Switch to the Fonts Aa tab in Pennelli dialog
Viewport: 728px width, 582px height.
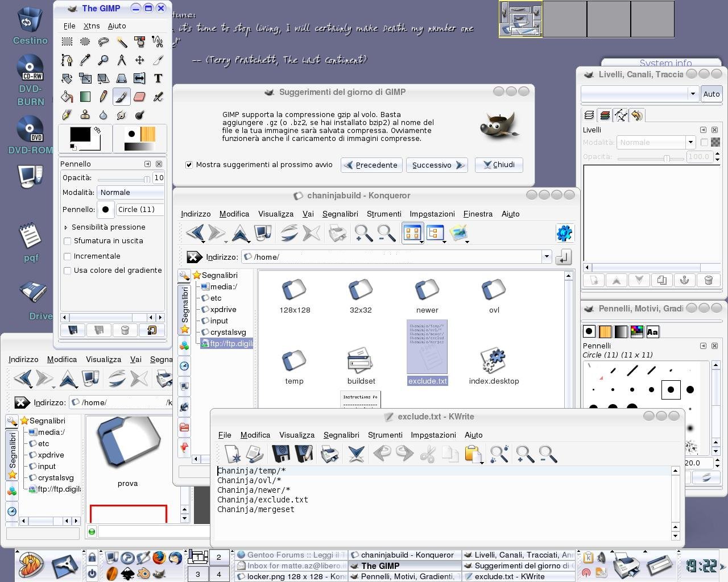point(652,331)
